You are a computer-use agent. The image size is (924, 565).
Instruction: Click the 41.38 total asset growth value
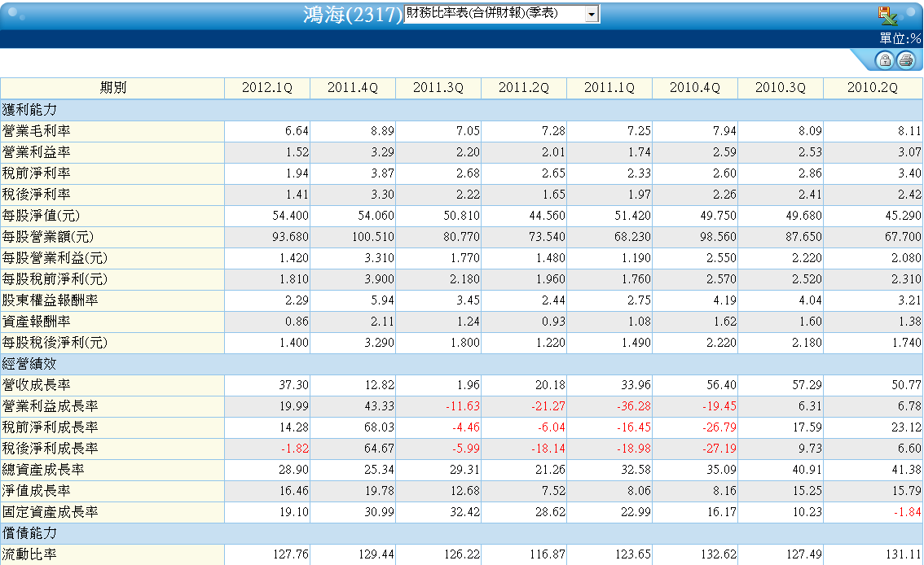point(906,470)
